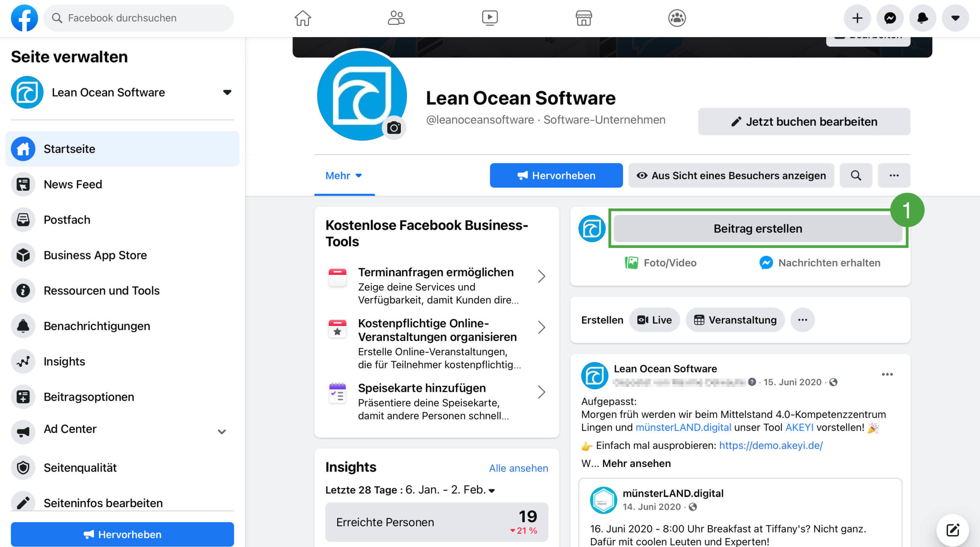Viewport: 980px width, 547px height.
Task: Click the Beitrag erstellen button
Action: point(757,228)
